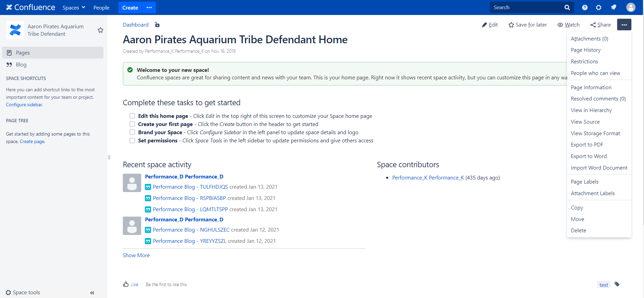
Task: Select Export to PDF
Action: [599, 145]
